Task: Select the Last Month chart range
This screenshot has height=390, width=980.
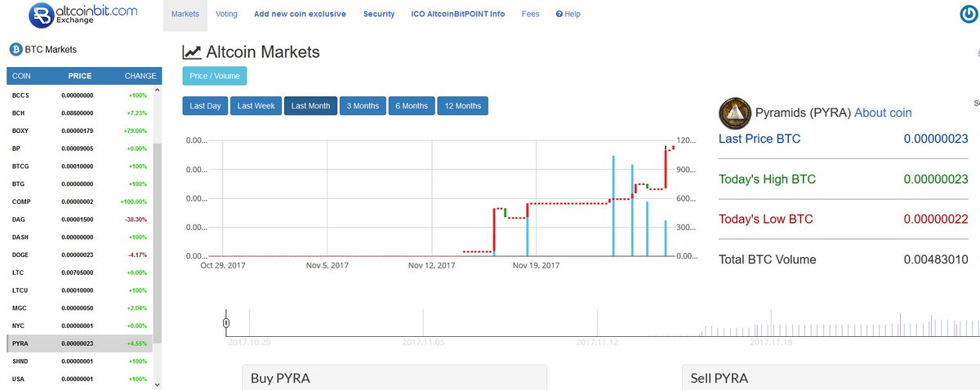Action: pos(310,106)
